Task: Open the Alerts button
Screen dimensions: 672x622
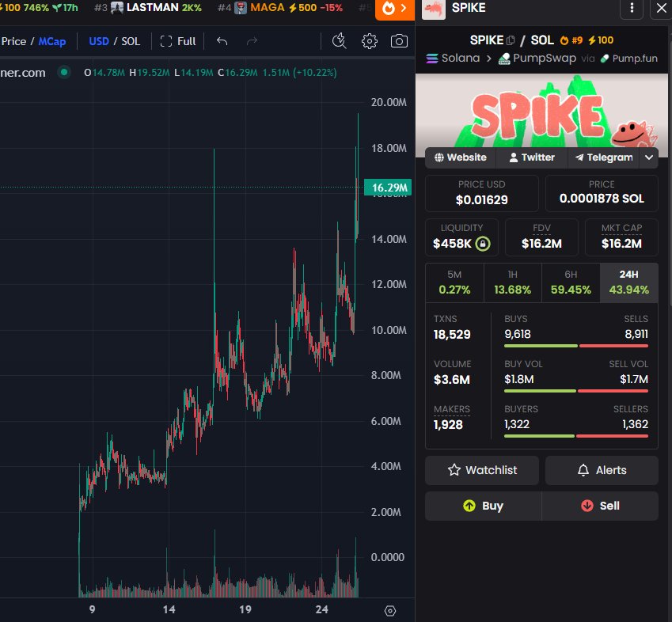Action: tap(602, 470)
